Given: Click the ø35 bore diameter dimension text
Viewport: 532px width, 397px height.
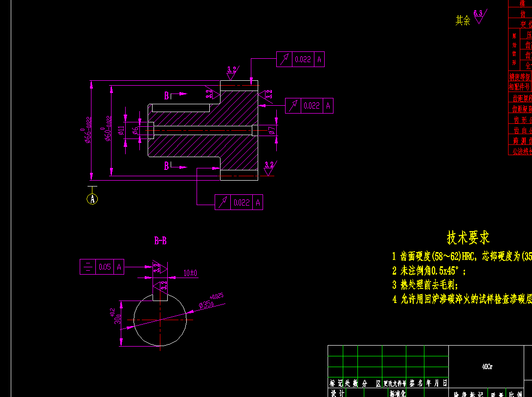Looking at the screenshot, I should click(x=211, y=301).
